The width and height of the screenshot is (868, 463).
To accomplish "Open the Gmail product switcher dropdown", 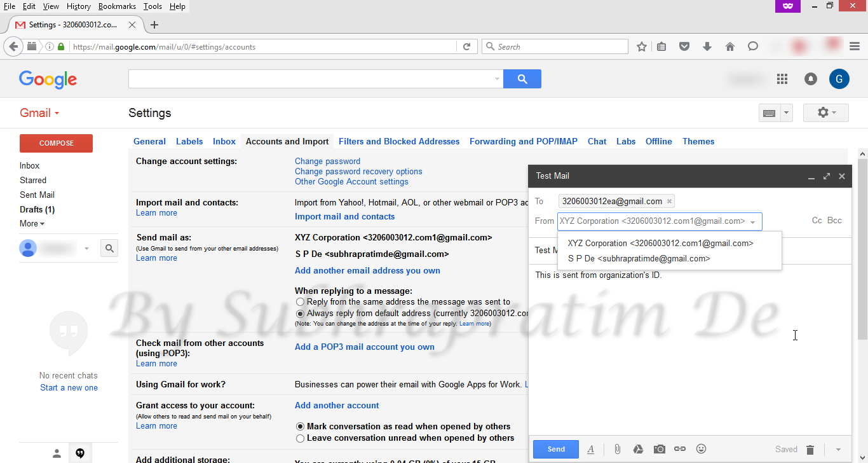I will tap(39, 113).
